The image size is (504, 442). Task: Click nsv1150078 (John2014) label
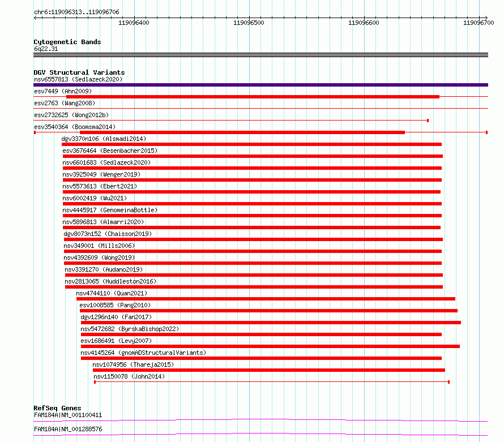tap(129, 376)
